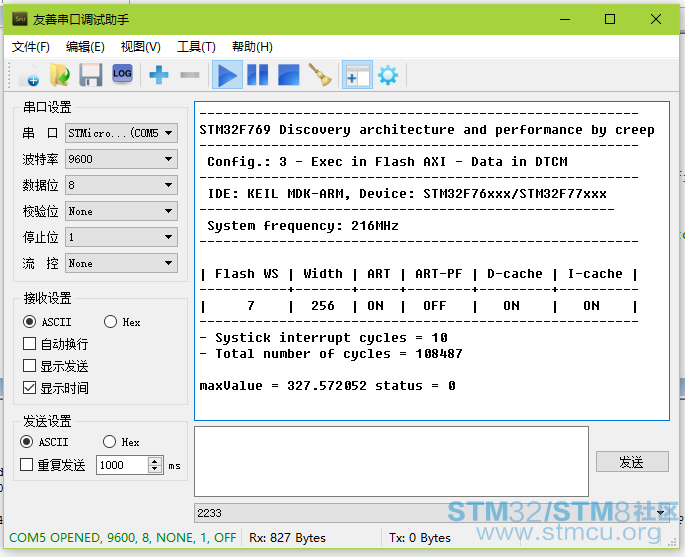685x557 pixels.
Task: Click the 发送 send button
Action: pos(632,462)
